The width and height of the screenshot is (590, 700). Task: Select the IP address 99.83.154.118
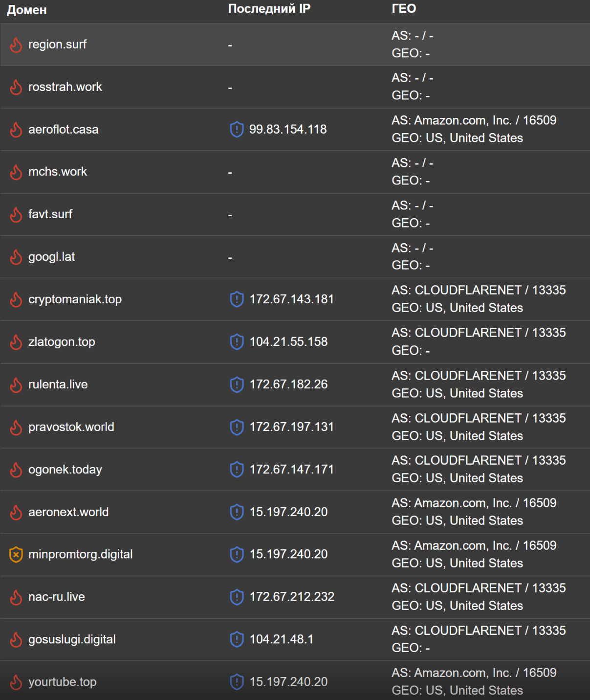point(288,130)
